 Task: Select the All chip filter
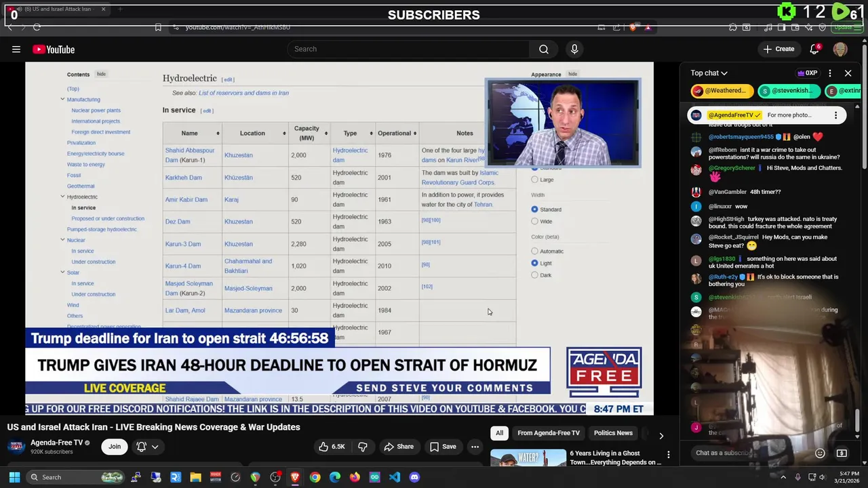point(499,433)
